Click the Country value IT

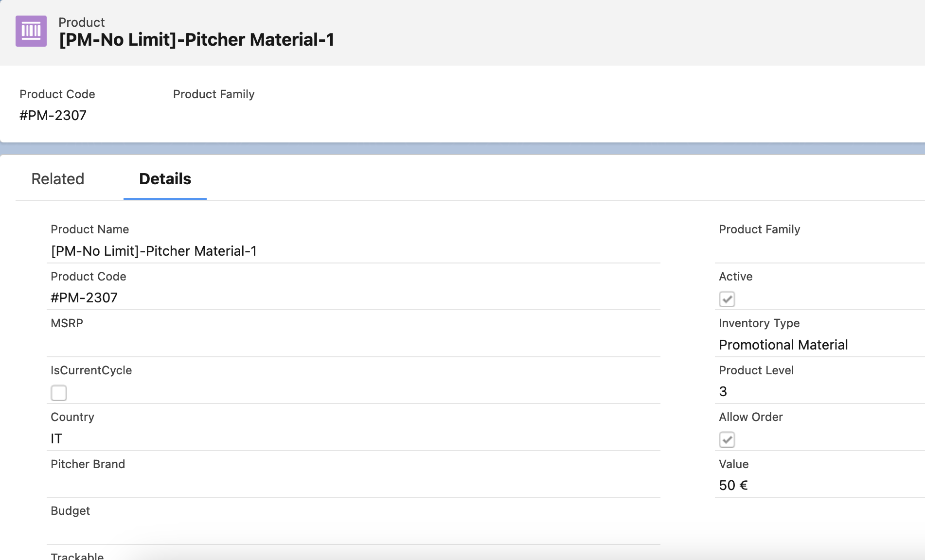56,438
